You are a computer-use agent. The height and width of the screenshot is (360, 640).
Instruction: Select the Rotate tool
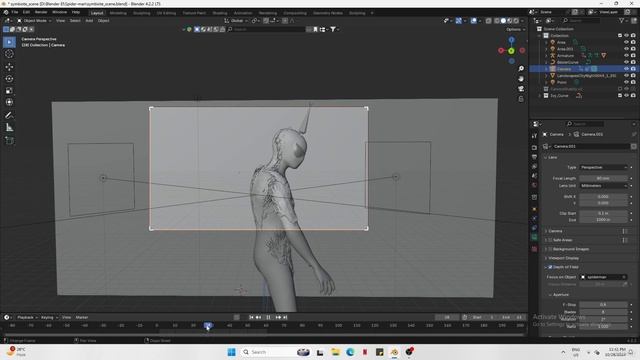[x=9, y=78]
